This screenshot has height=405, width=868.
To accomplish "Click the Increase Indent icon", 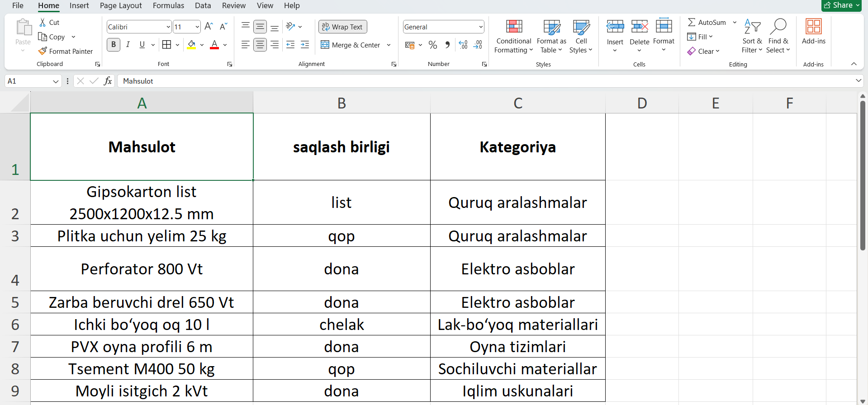I will click(305, 45).
